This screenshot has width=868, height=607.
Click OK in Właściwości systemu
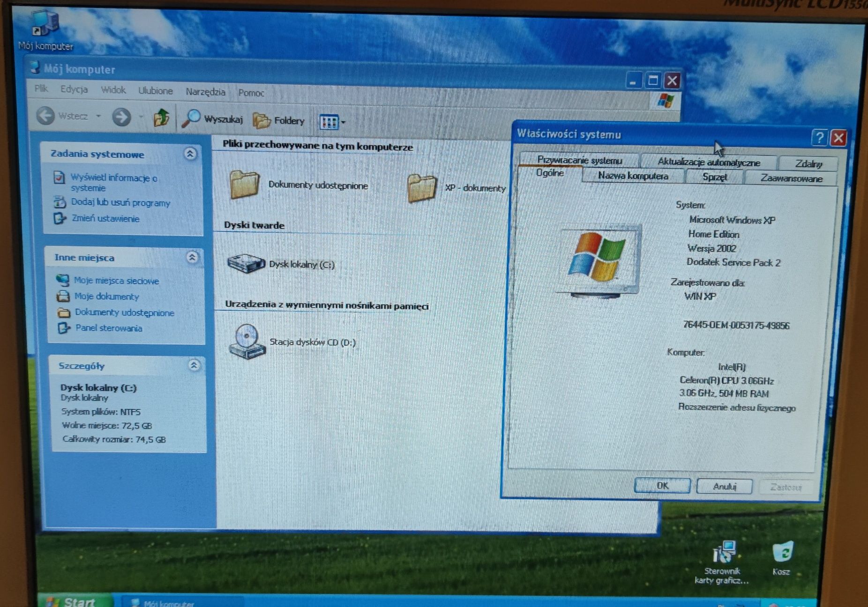click(x=662, y=486)
